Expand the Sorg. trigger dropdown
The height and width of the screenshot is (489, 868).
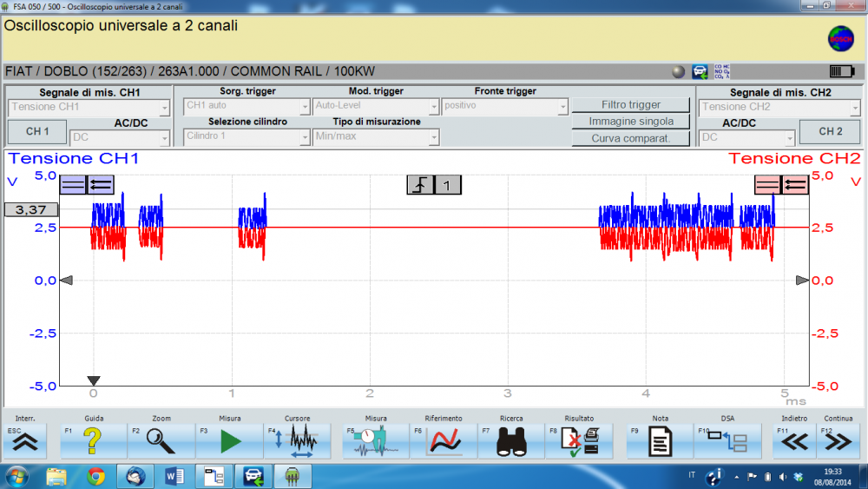pyautogui.click(x=247, y=107)
